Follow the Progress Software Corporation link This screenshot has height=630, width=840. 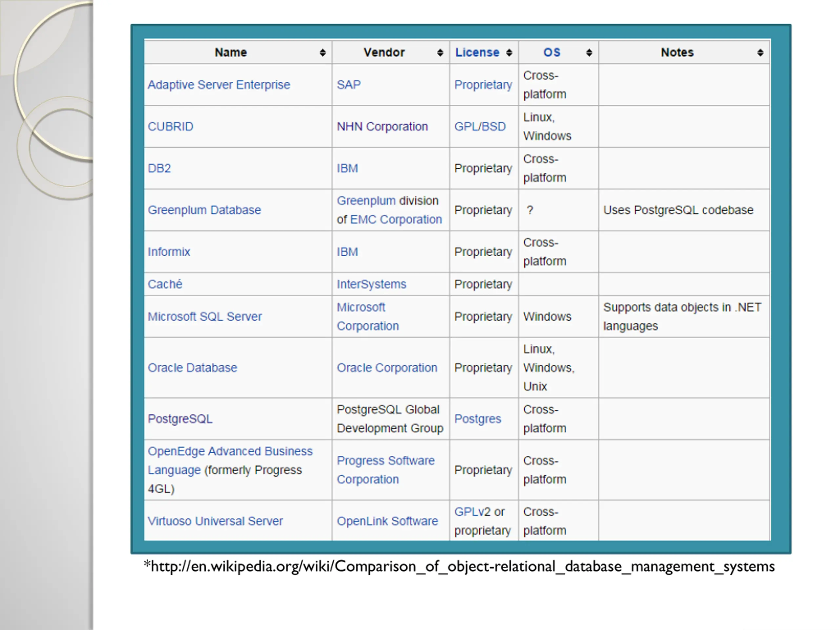(386, 461)
